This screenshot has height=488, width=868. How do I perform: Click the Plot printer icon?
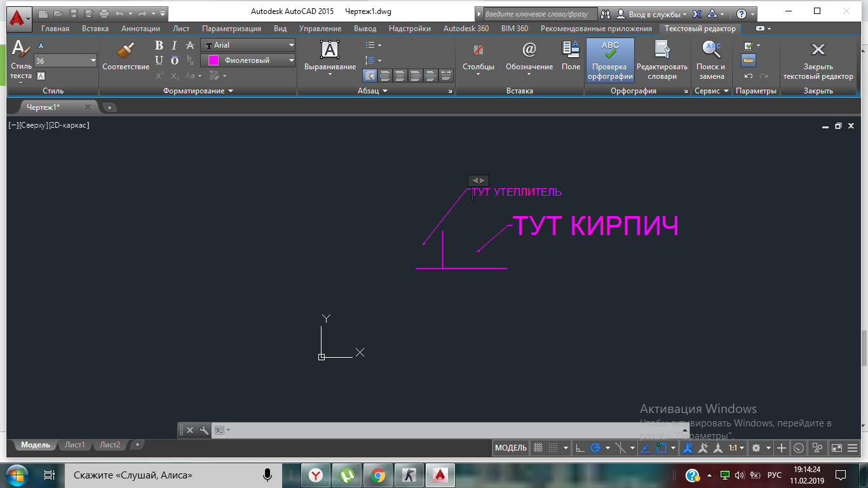(x=104, y=13)
